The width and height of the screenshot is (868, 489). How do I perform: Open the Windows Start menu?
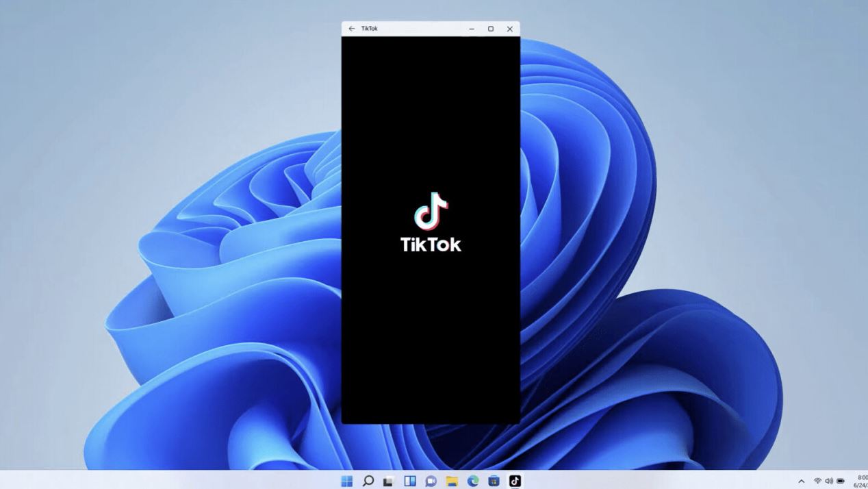347,481
